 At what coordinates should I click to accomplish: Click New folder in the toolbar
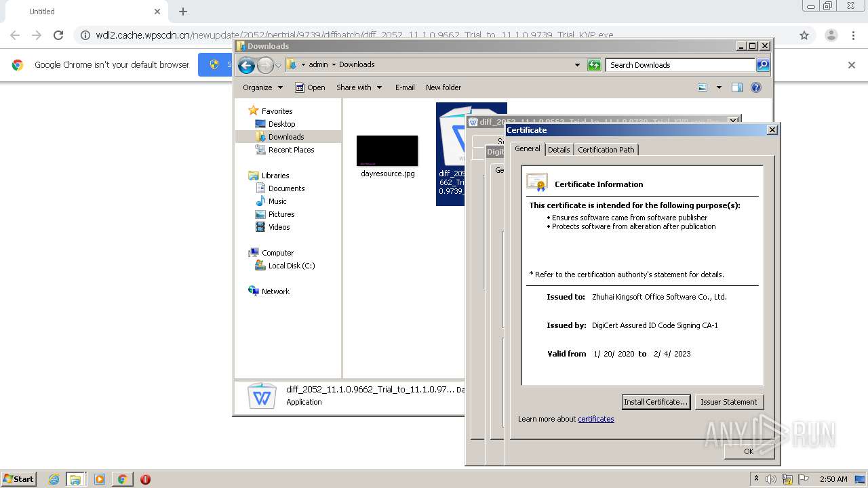[443, 87]
